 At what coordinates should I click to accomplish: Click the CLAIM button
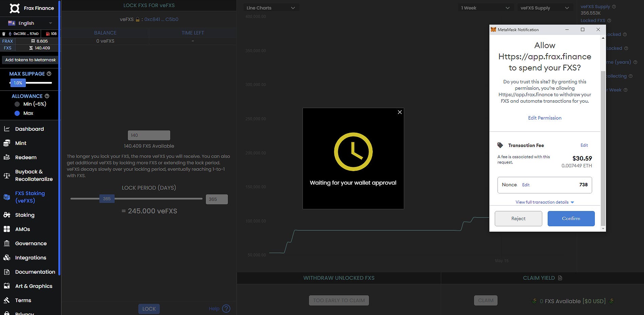[x=486, y=300]
